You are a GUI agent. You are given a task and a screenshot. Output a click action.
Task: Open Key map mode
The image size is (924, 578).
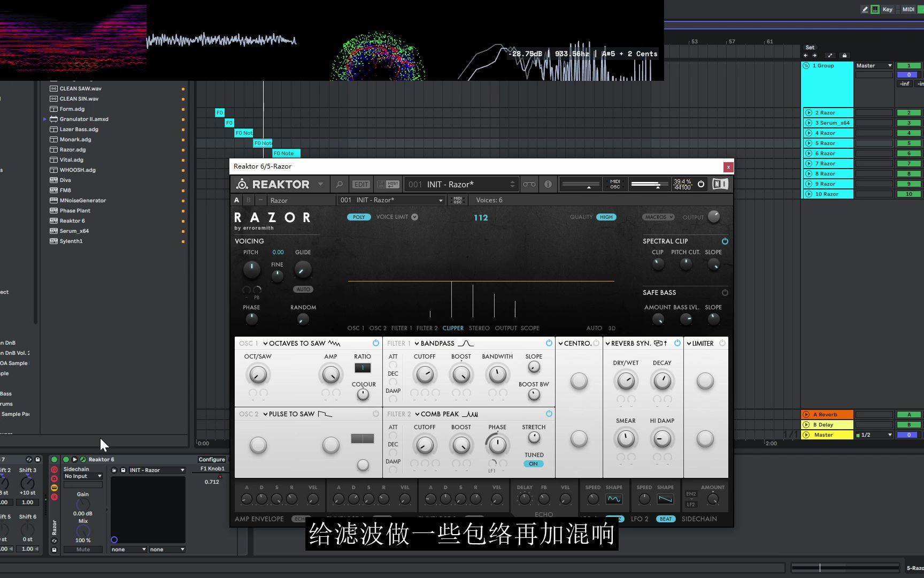(x=888, y=9)
